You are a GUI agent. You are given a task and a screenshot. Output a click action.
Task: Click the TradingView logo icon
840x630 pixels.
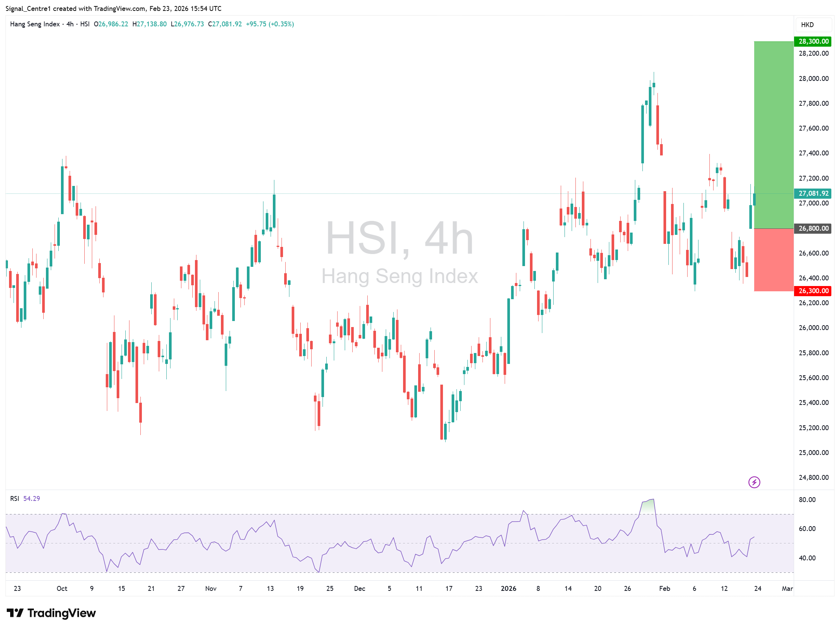tap(15, 613)
